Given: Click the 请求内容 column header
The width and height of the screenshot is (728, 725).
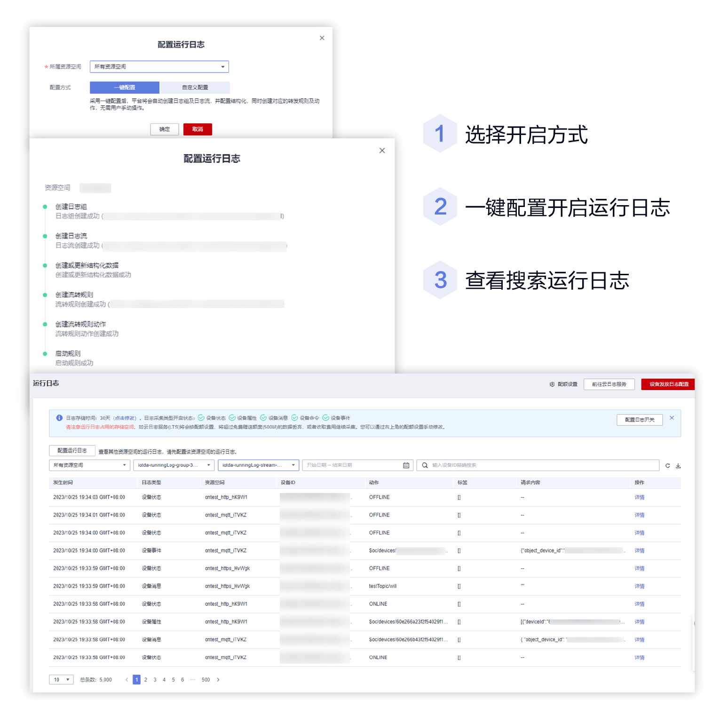Looking at the screenshot, I should point(530,483).
